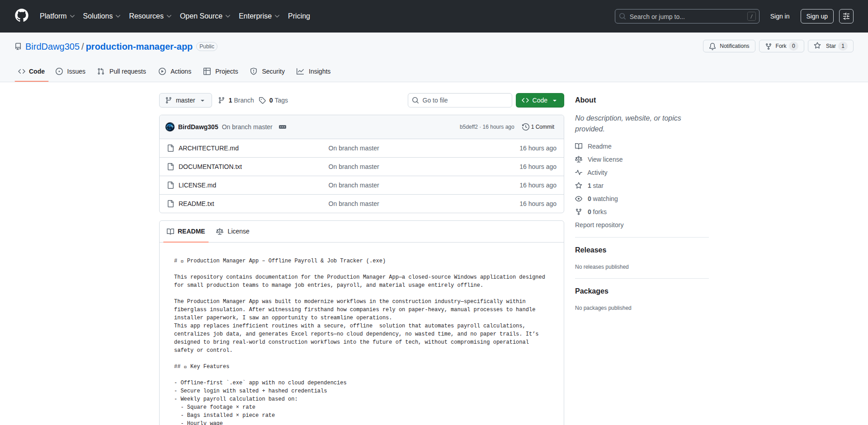Fork this repository
The height and width of the screenshot is (425, 868).
click(x=781, y=46)
